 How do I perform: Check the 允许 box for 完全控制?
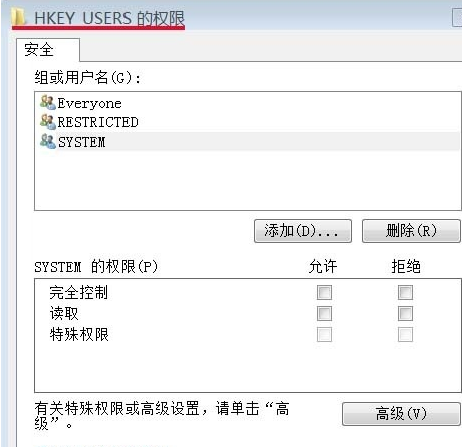click(x=324, y=292)
